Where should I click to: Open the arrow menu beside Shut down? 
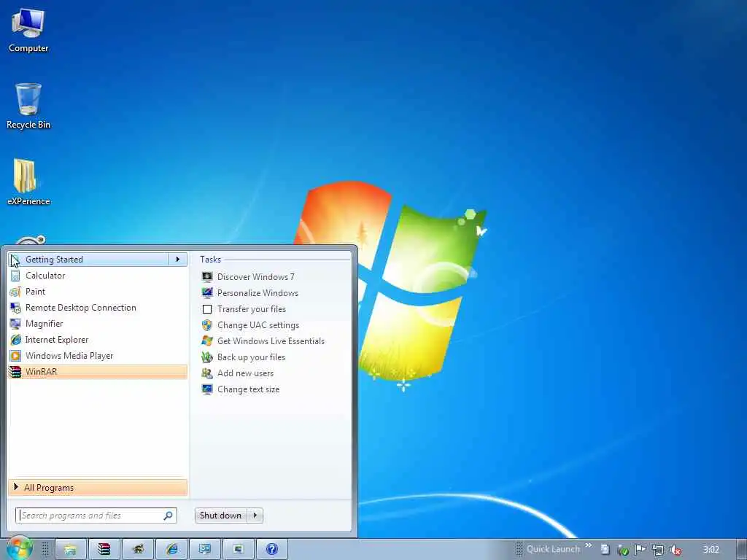(x=255, y=516)
